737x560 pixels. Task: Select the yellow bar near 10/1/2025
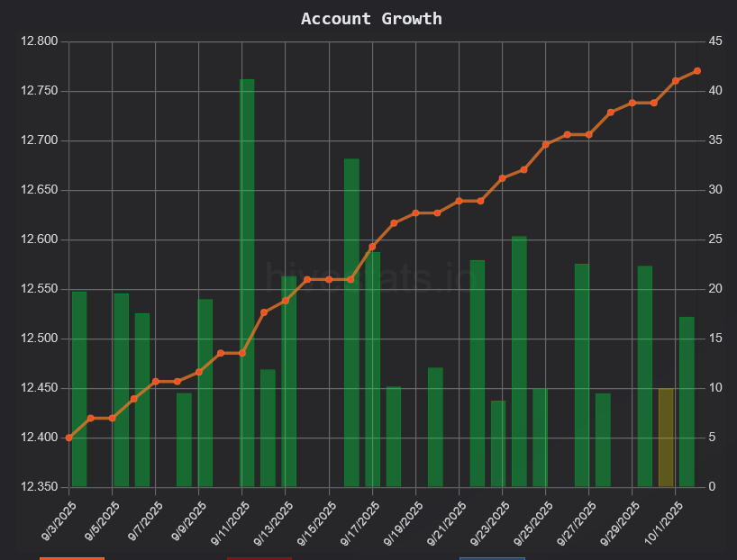pos(666,438)
